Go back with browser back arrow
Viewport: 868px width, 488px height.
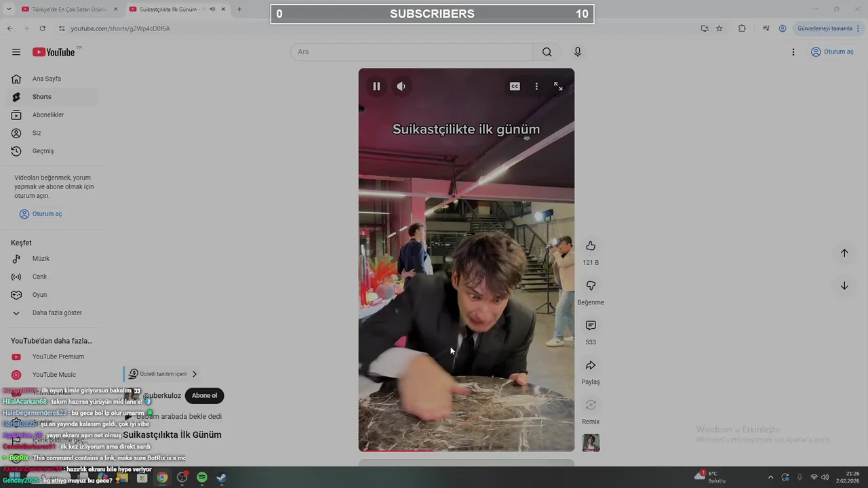tap(9, 28)
